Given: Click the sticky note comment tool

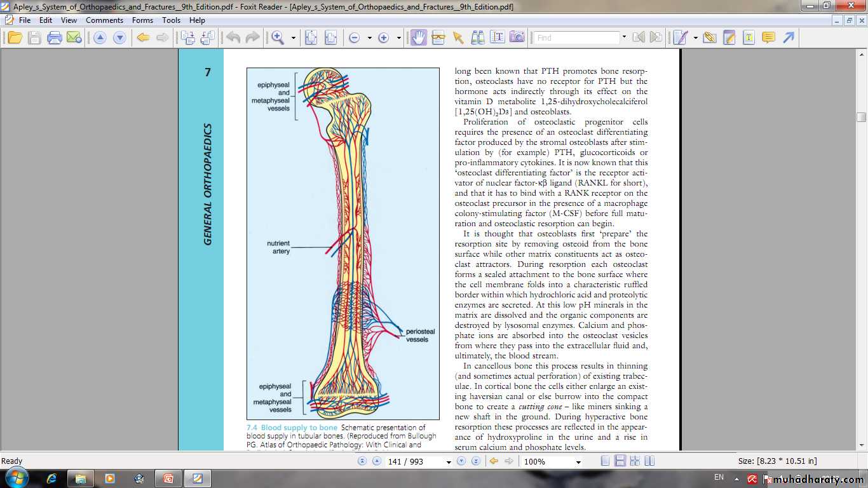Looking at the screenshot, I should 768,38.
